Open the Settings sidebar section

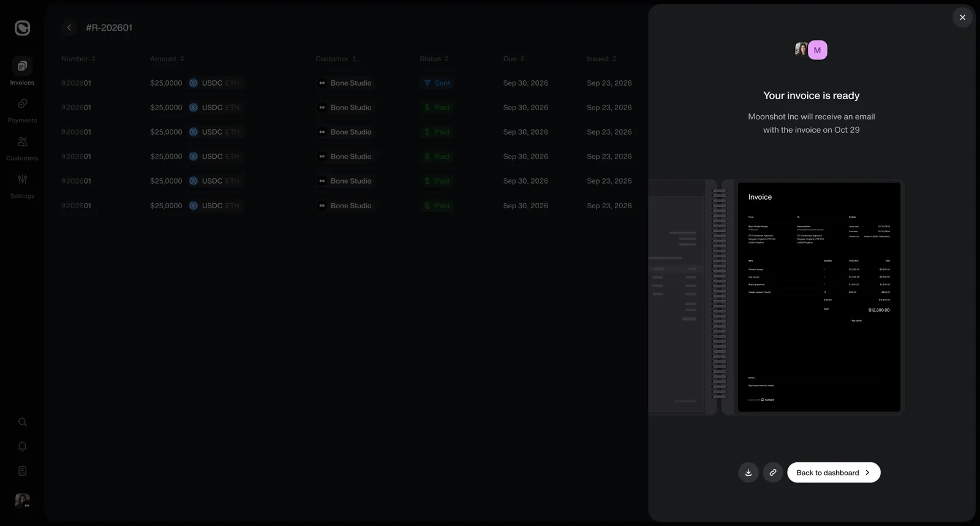[22, 186]
